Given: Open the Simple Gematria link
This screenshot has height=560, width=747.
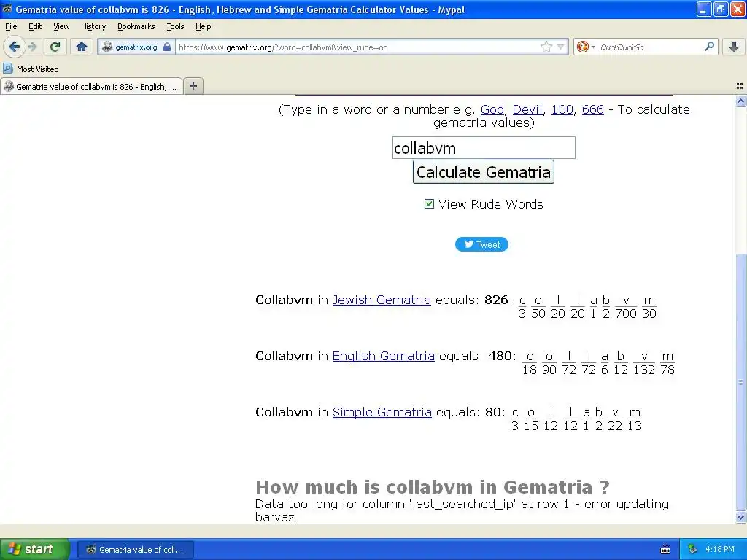Looking at the screenshot, I should pyautogui.click(x=382, y=412).
